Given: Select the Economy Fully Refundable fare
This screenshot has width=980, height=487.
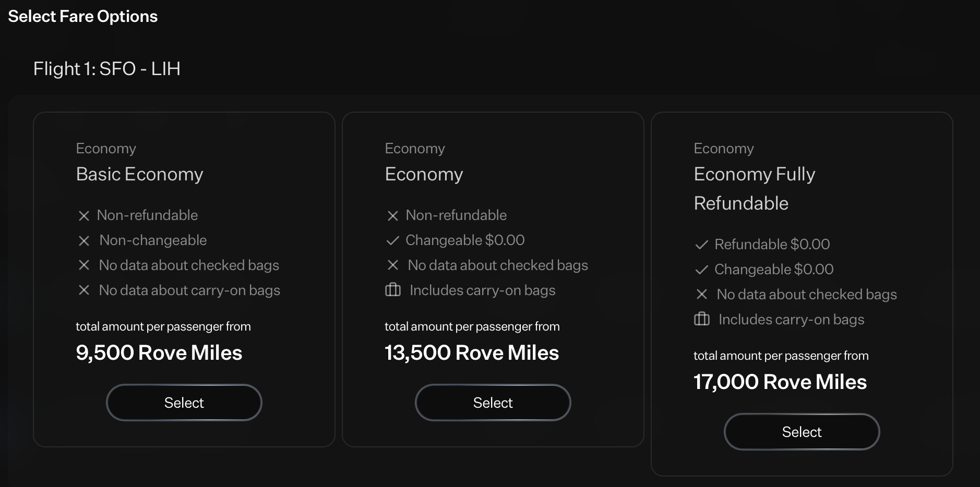Looking at the screenshot, I should click(802, 431).
